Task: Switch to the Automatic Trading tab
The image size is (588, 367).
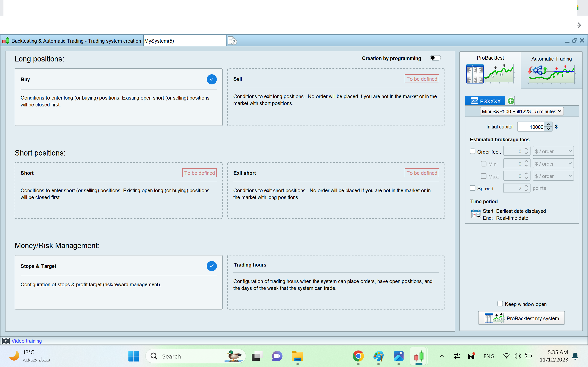Action: point(551,70)
